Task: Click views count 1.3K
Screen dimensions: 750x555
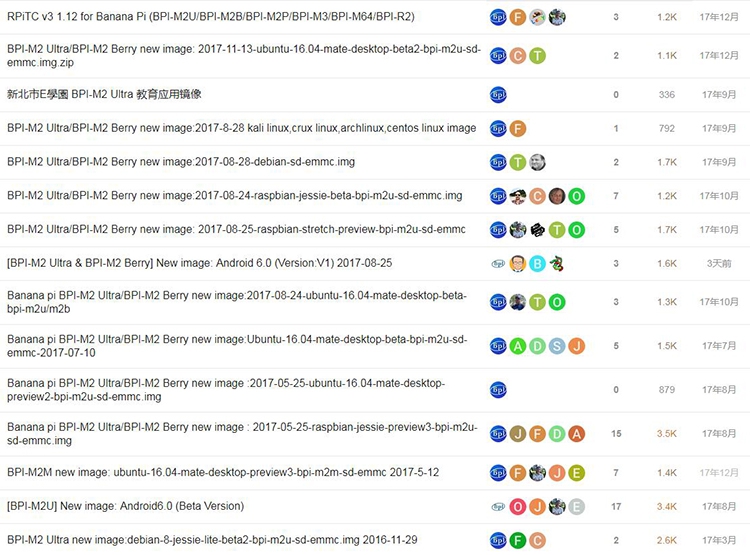Action: tap(667, 302)
